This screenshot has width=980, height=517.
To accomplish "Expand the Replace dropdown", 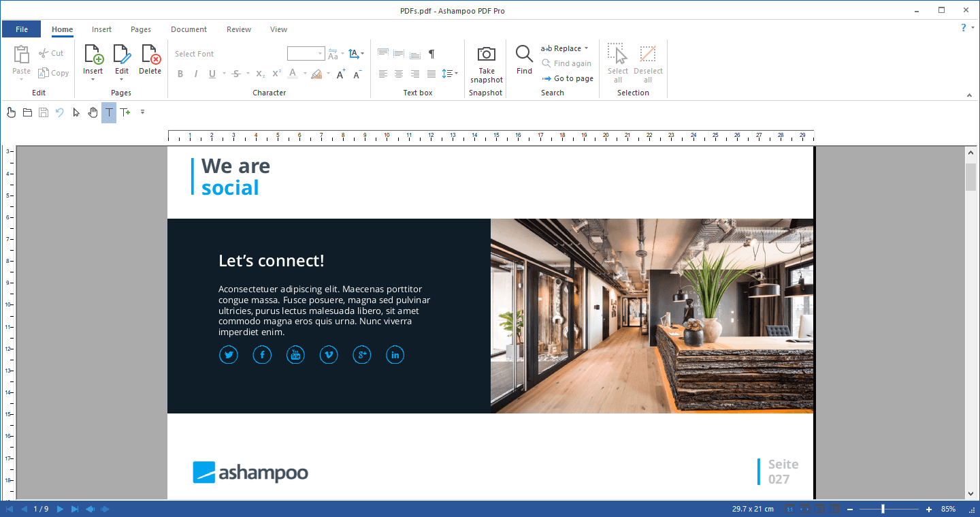I will coord(586,48).
